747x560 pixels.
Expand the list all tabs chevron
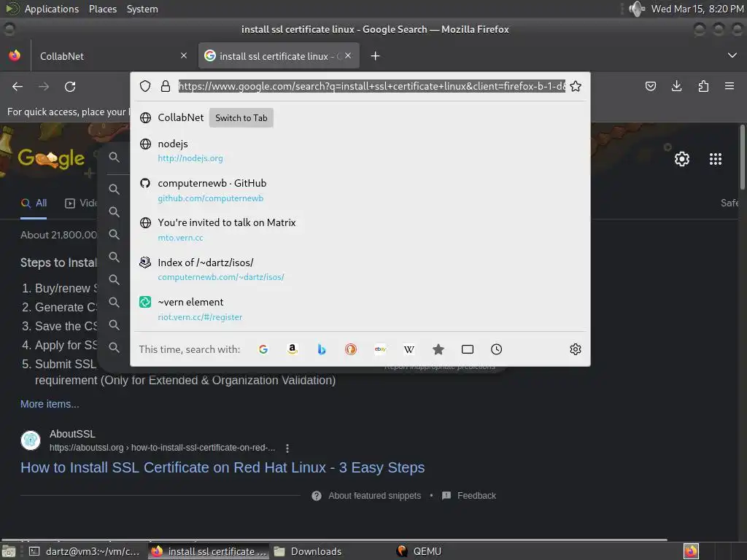(x=732, y=55)
